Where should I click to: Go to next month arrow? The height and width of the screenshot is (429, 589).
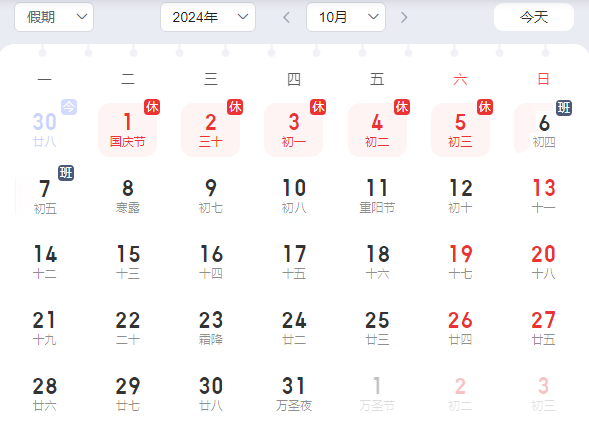point(404,17)
